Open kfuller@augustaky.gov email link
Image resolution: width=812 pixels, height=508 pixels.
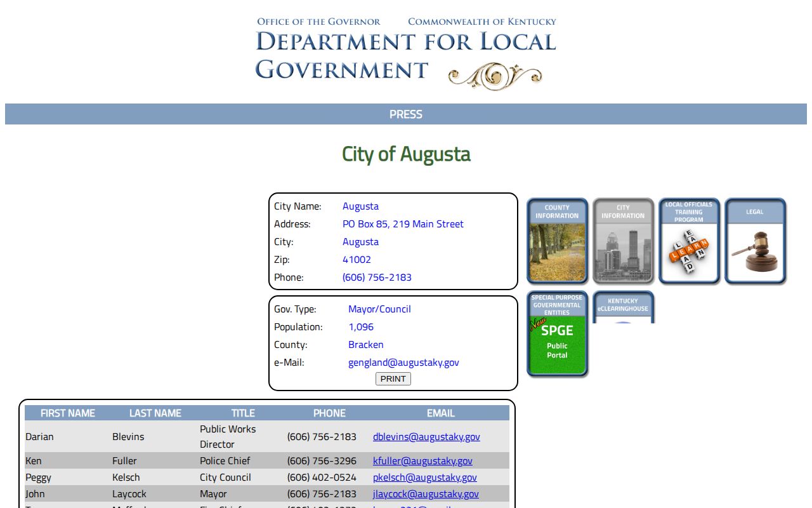point(422,461)
